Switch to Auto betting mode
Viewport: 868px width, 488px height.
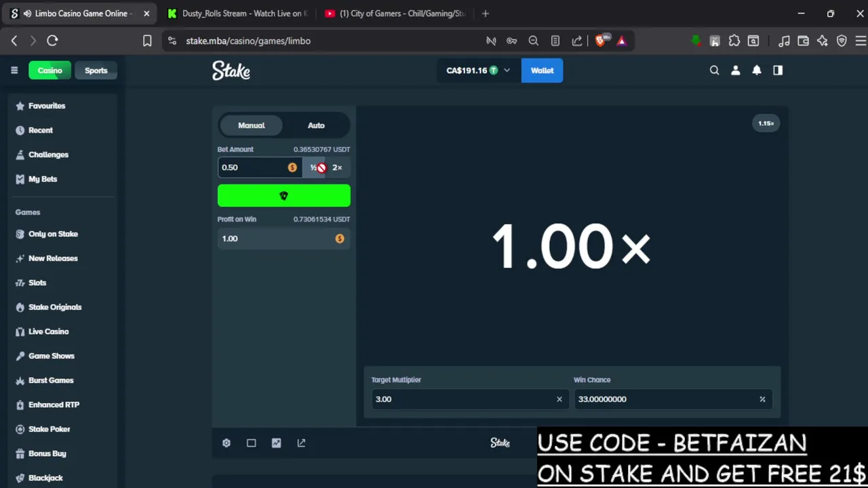[x=316, y=125]
